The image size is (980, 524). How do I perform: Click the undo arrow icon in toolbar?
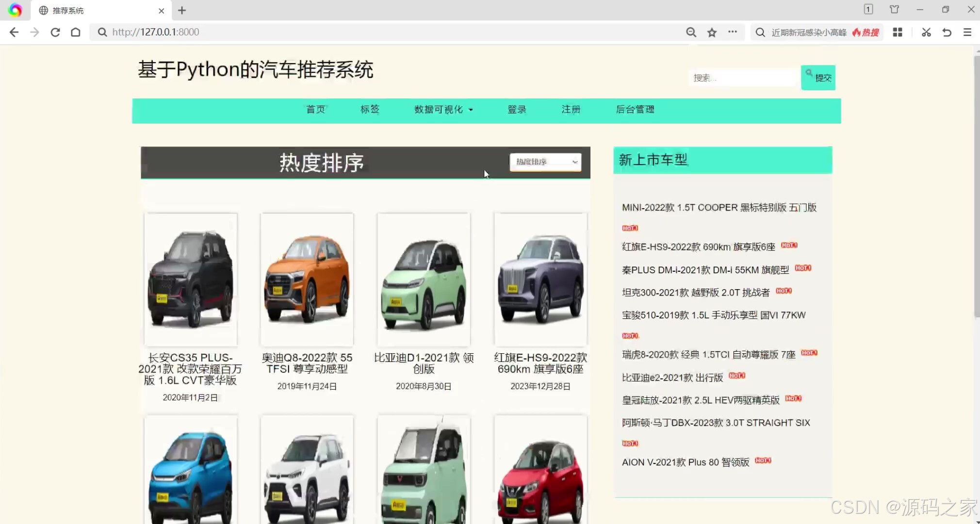click(947, 32)
